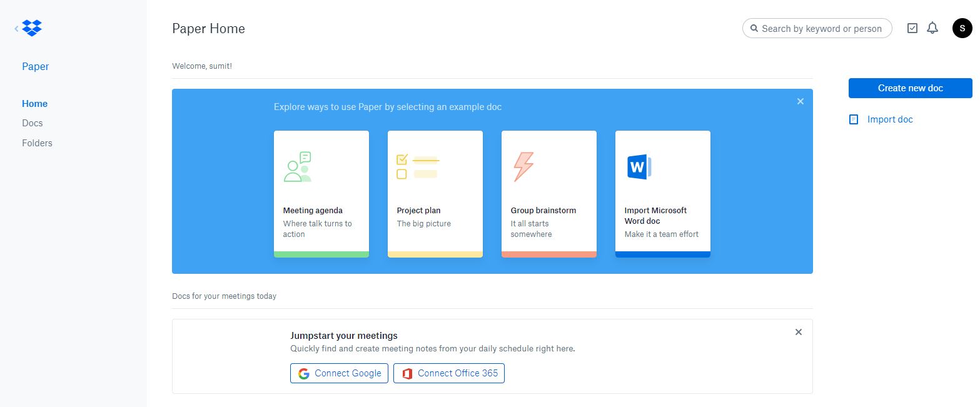
Task: Click Create new doc button
Action: (911, 88)
